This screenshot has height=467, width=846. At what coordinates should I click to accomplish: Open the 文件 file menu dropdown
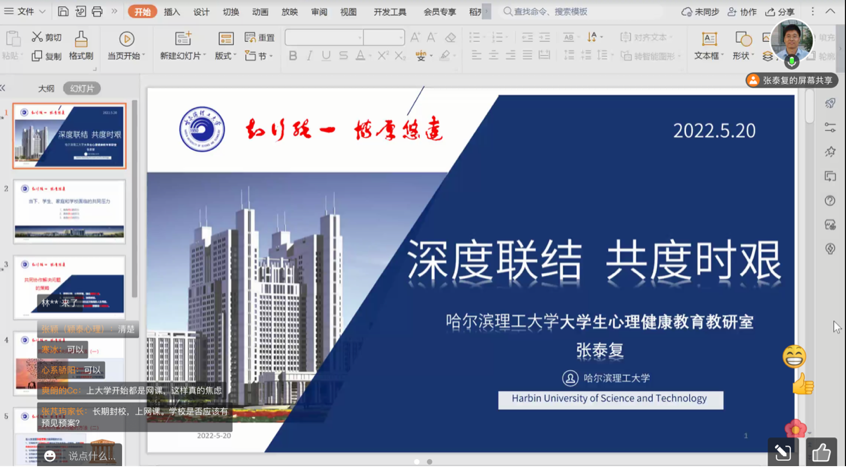(28, 12)
